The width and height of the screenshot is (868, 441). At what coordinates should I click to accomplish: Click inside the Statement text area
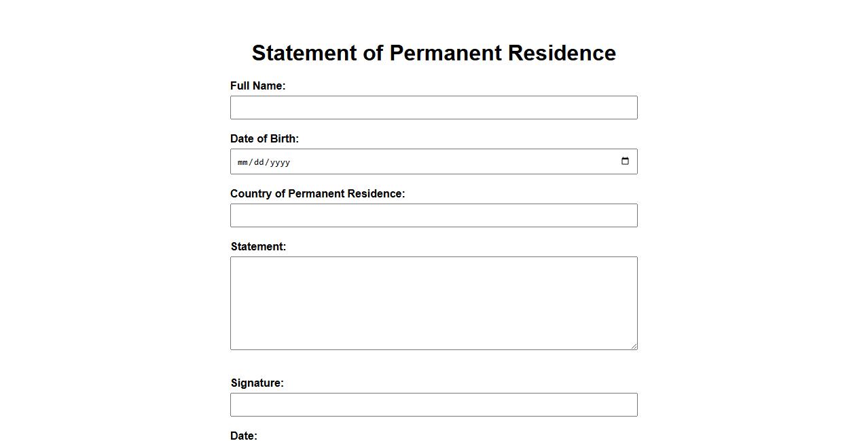click(x=433, y=303)
